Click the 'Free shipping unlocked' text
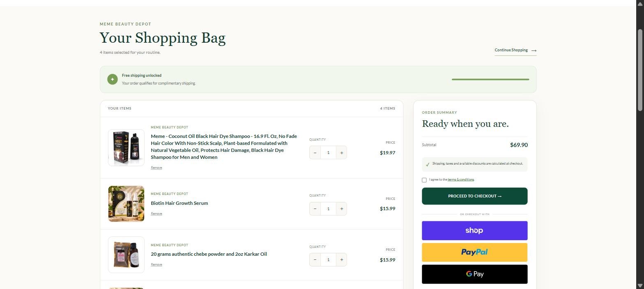644x289 pixels. (142, 76)
